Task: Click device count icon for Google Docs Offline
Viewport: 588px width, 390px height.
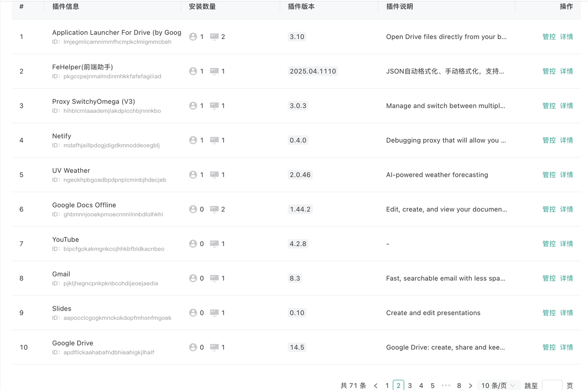Action: click(214, 209)
